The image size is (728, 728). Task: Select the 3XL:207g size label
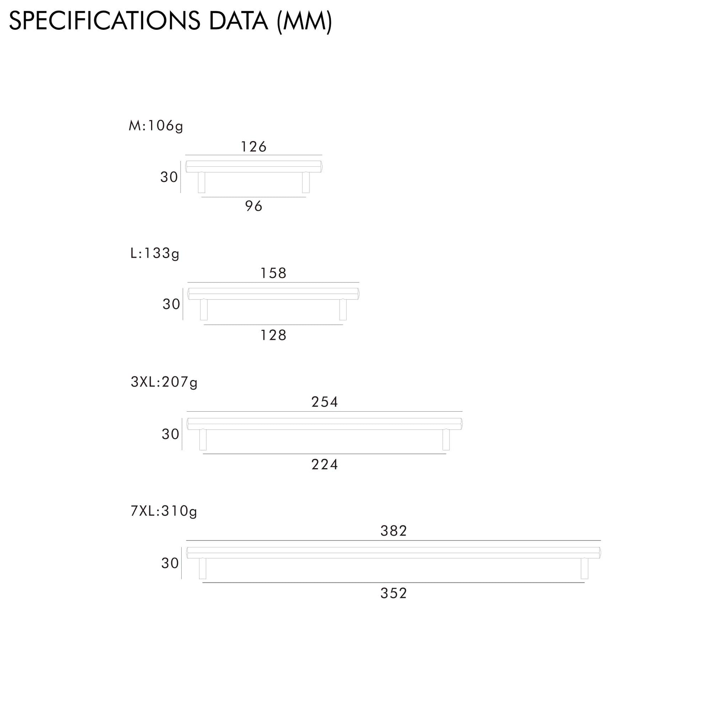[164, 382]
